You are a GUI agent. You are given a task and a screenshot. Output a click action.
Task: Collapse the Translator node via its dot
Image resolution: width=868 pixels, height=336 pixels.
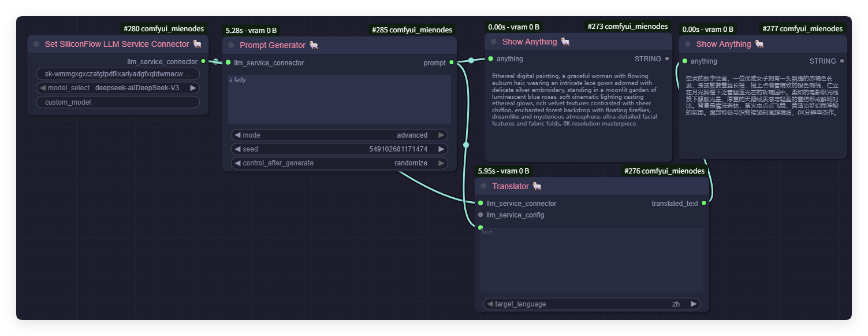[483, 186]
